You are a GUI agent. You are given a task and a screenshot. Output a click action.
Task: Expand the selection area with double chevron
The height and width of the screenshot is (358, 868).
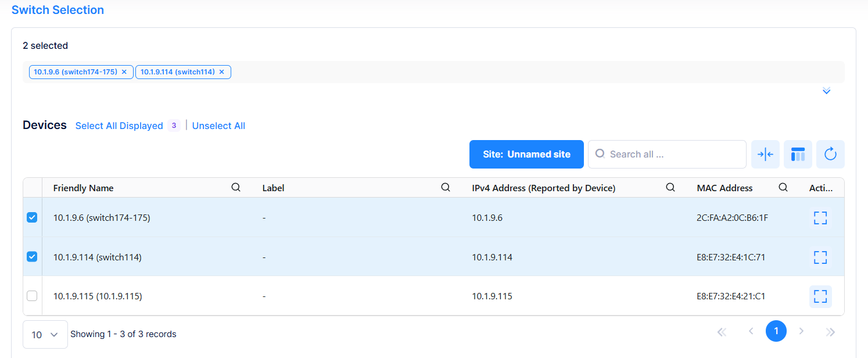826,91
